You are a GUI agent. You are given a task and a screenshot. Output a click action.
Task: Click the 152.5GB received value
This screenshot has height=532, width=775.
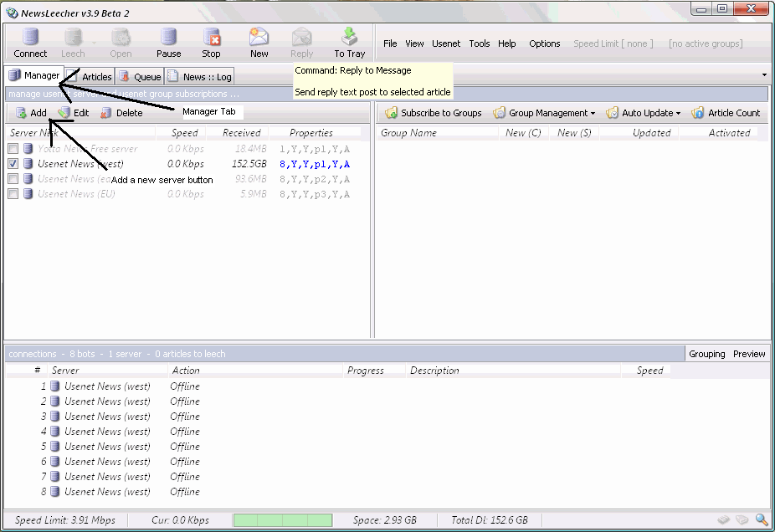coord(249,164)
